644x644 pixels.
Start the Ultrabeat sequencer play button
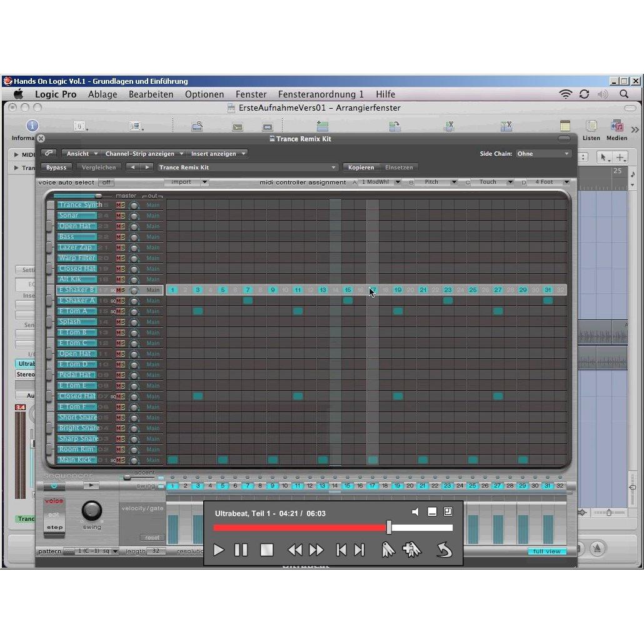coord(91,485)
